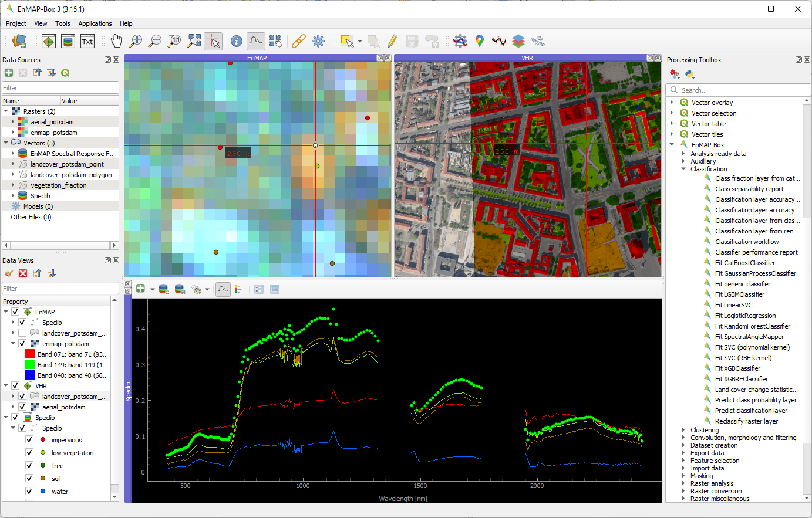This screenshot has height=518, width=812.
Task: Open the stacked layers icon in toolbar
Action: 518,41
